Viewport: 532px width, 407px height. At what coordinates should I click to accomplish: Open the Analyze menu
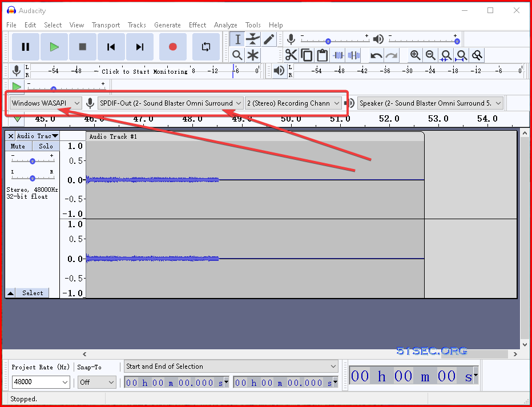point(225,25)
